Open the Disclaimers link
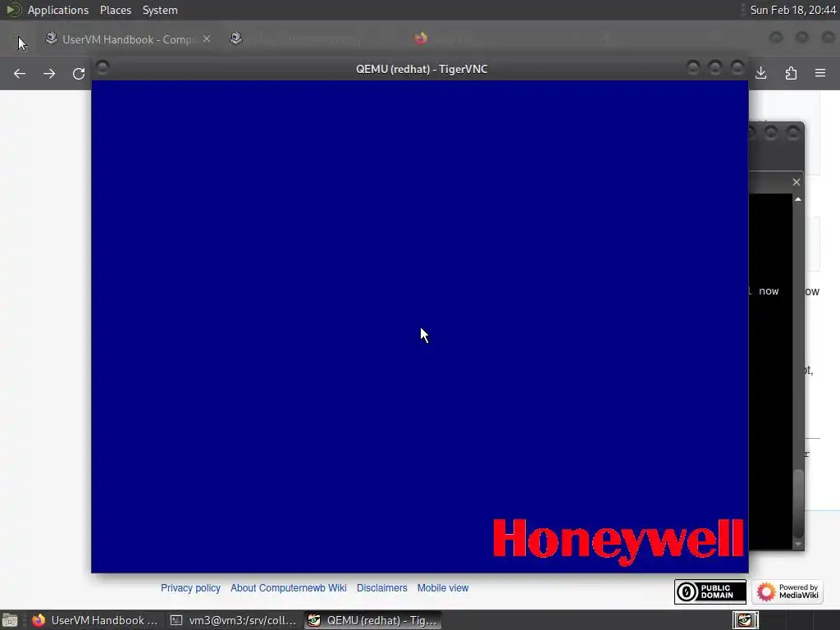 point(382,587)
